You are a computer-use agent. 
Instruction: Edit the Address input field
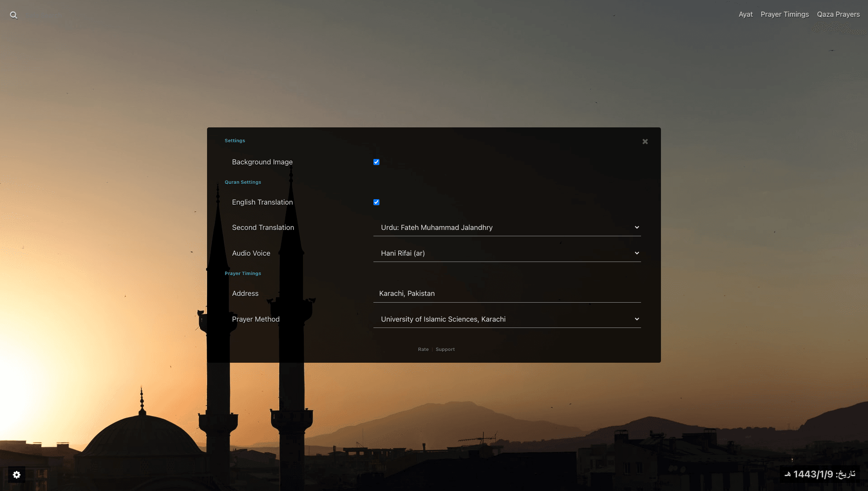[x=507, y=294]
